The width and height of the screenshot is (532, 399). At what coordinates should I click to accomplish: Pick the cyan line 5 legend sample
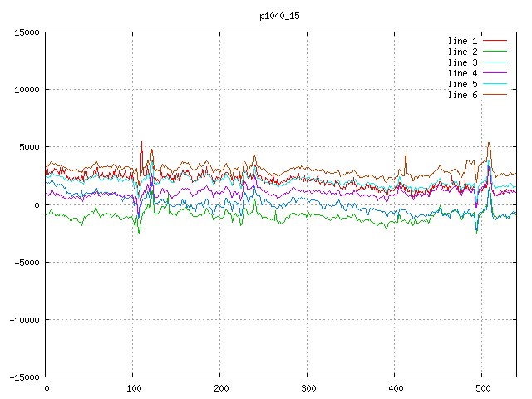pyautogui.click(x=495, y=84)
